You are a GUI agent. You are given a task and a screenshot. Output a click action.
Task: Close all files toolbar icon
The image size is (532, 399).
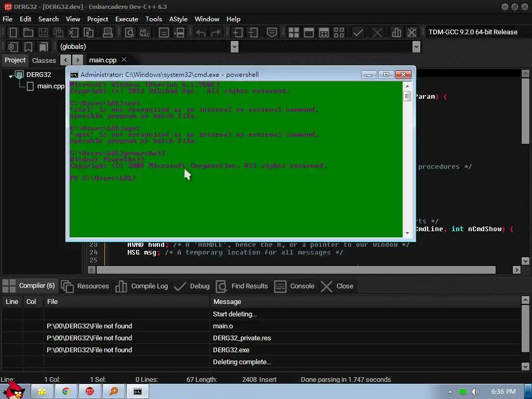88,33
